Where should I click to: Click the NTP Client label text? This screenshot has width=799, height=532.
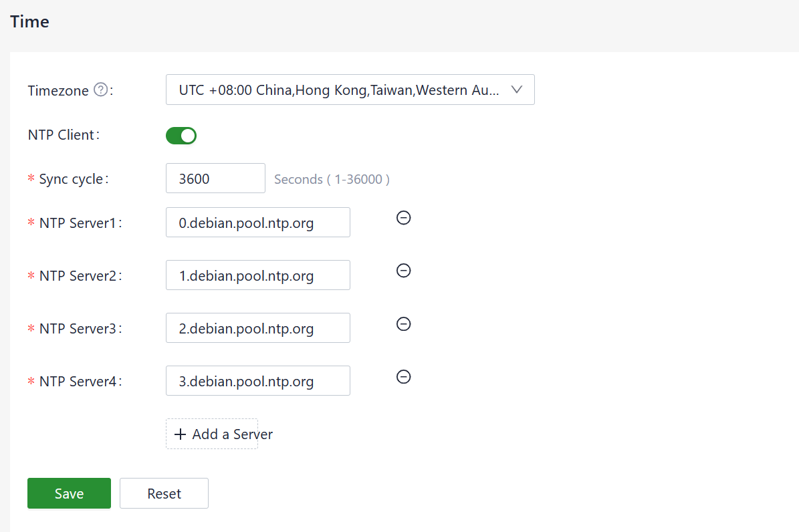(x=62, y=135)
